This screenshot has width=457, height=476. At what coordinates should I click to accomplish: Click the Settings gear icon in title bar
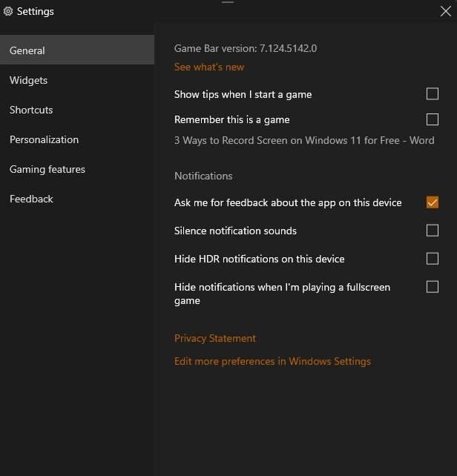pos(8,12)
